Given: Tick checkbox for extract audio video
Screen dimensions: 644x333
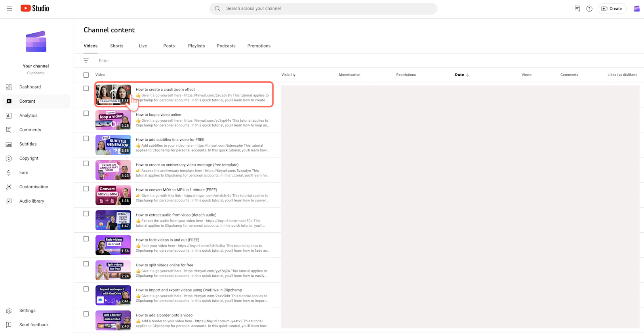Looking at the screenshot, I should [x=86, y=214].
